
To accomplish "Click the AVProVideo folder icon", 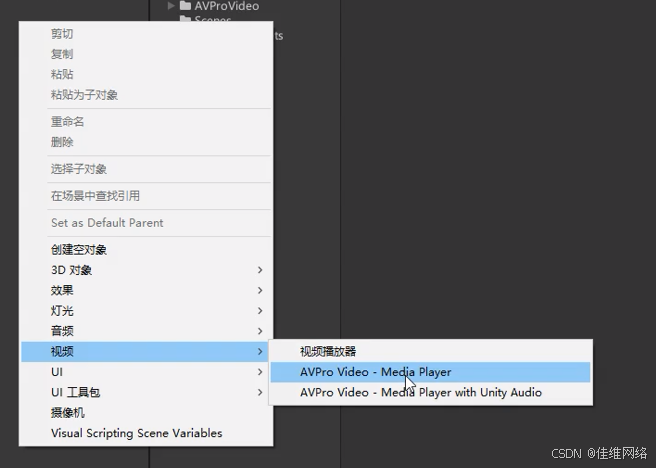I will point(185,5).
